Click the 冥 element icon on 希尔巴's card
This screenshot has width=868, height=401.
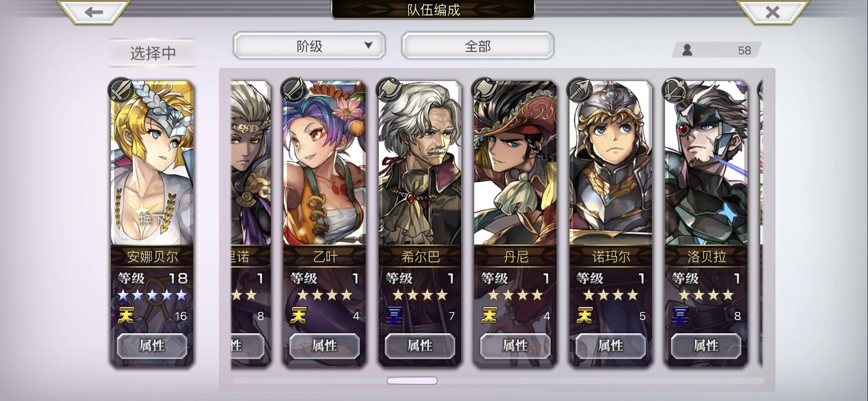[x=394, y=316]
